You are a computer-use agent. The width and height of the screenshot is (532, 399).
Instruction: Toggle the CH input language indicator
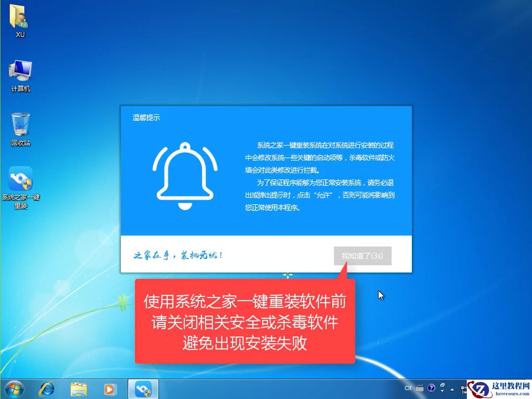[408, 388]
